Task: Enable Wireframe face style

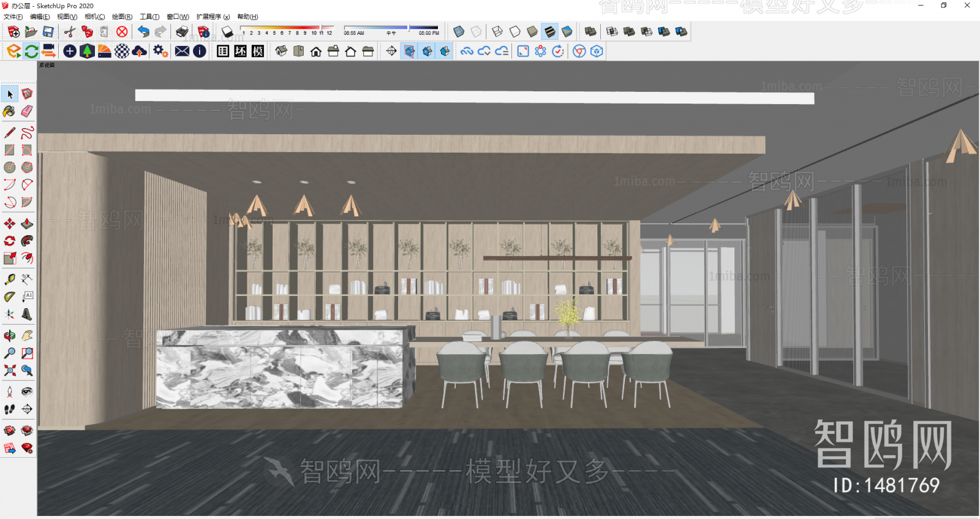Action: [x=497, y=31]
